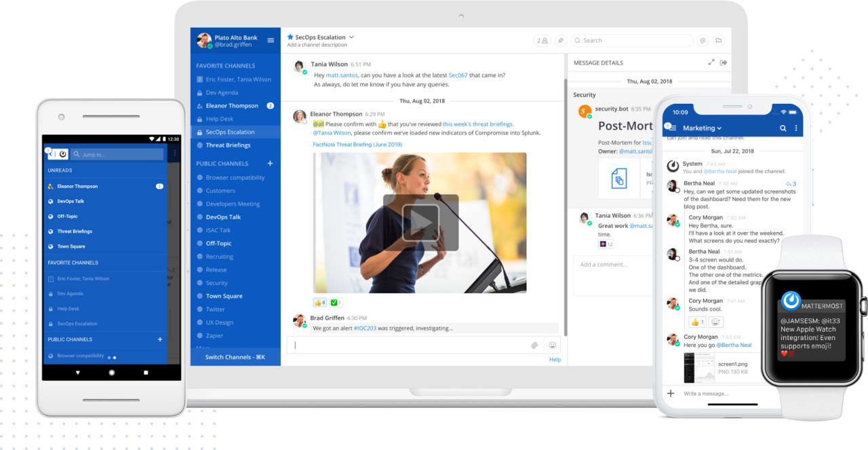
Task: Click the this week's threat briefings link
Action: [478, 124]
